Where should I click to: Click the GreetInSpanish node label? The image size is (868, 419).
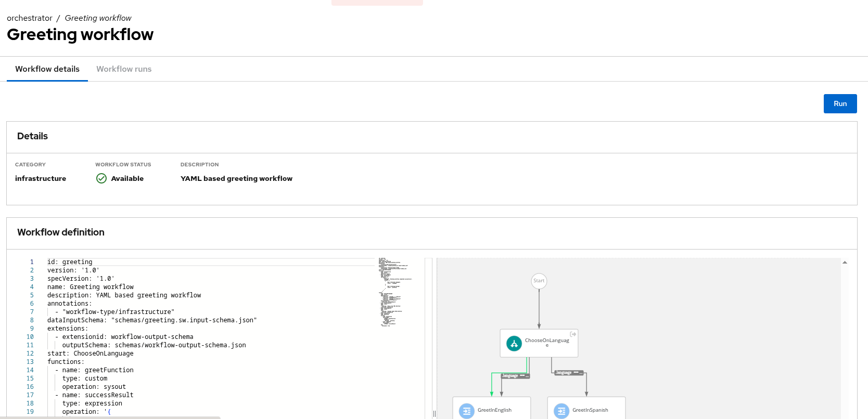coord(590,410)
